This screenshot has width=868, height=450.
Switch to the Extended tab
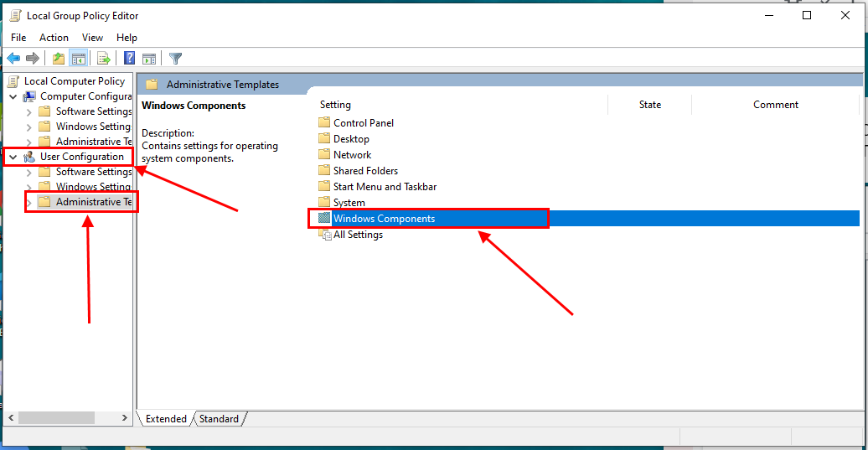tap(166, 419)
